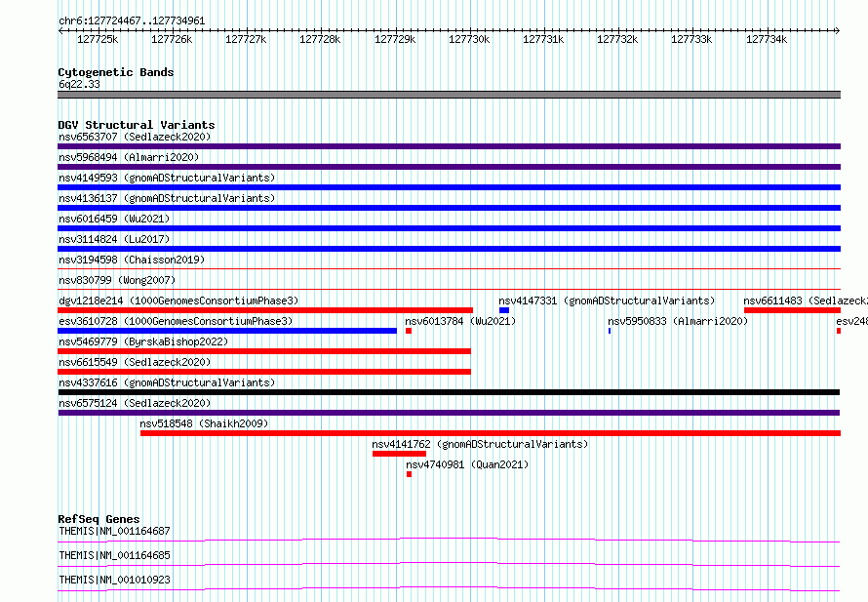Click the chr6:127724467..127734961 coordinate label

tap(132, 20)
